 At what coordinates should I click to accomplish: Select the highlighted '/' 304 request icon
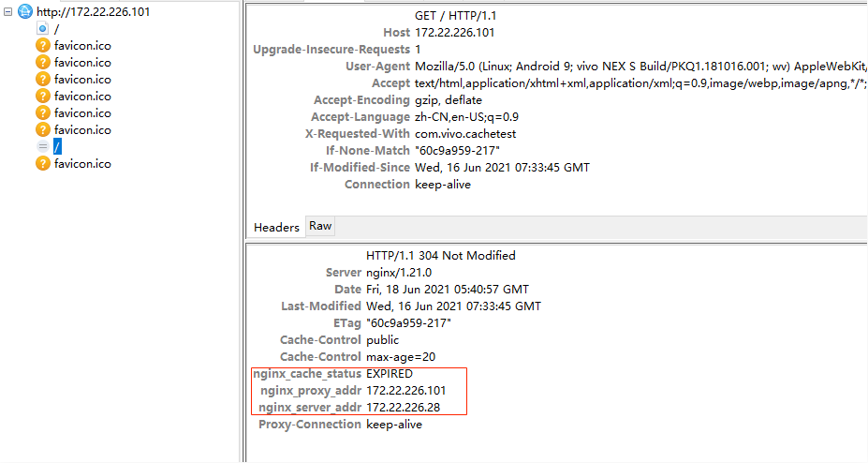[x=43, y=147]
